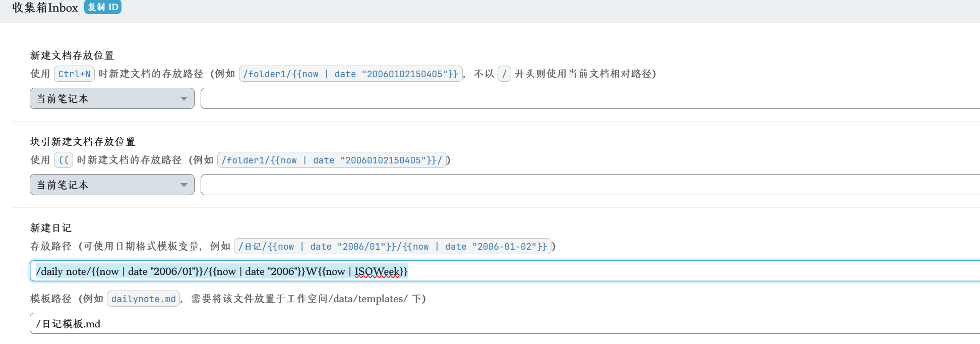Screen dimensions: 980x344
Task: Focus the template path field containing /日记模板.md
Action: (504, 323)
